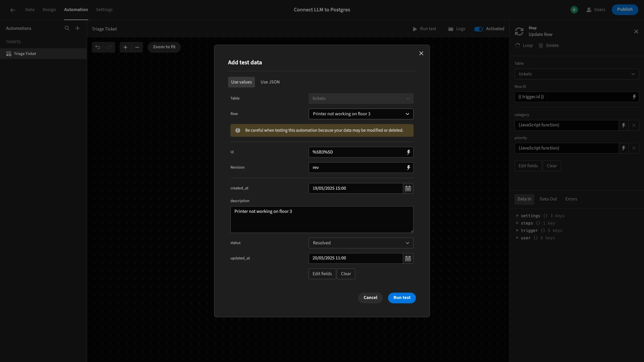
Task: Click the created_at date field
Action: click(356, 188)
